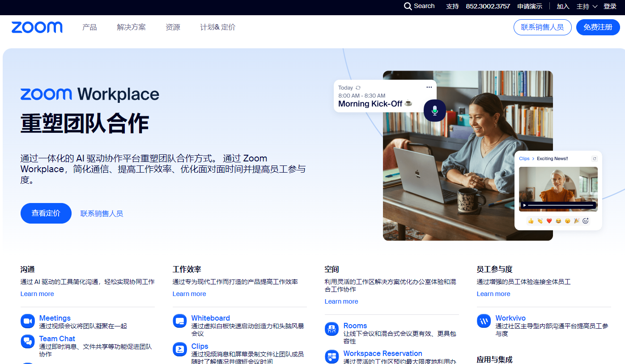Click the 沟通 section heading
The width and height of the screenshot is (625, 364).
tap(28, 269)
